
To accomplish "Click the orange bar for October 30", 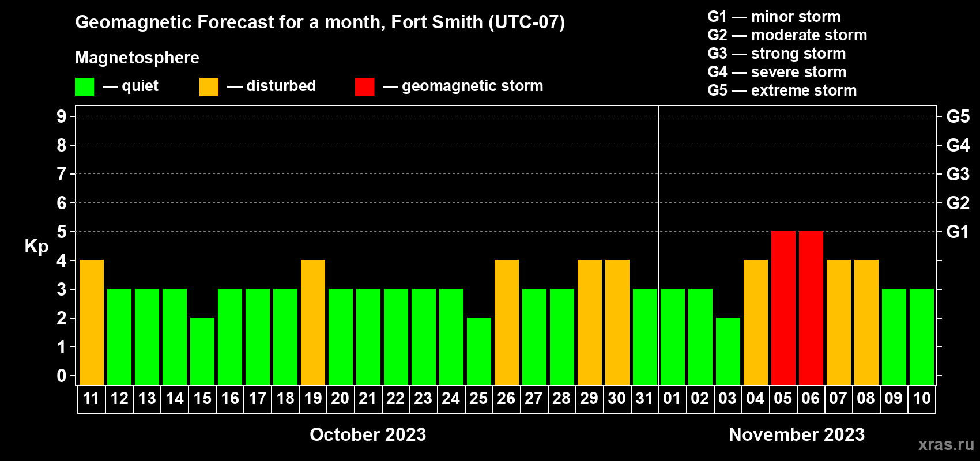I will pyautogui.click(x=617, y=322).
